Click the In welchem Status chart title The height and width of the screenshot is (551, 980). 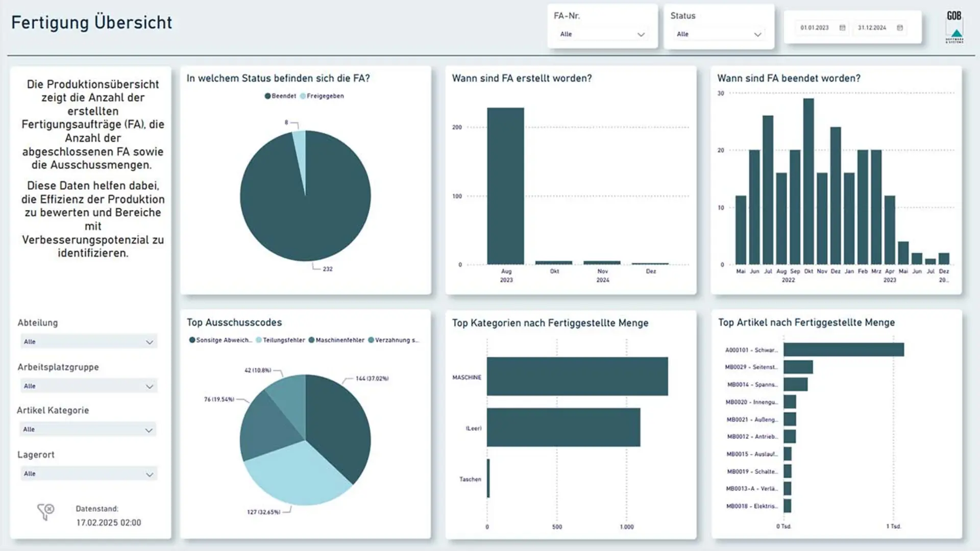tap(278, 79)
